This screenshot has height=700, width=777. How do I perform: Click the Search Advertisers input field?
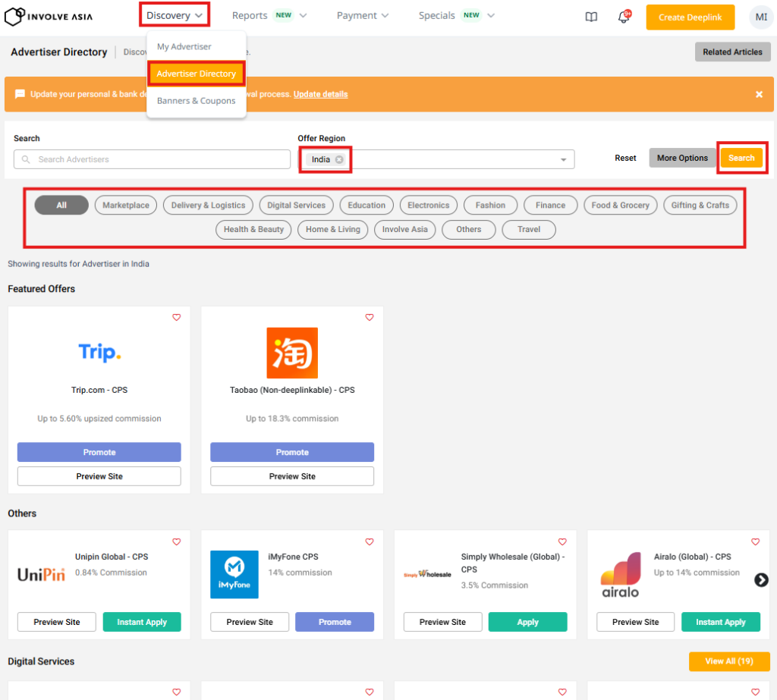point(152,159)
